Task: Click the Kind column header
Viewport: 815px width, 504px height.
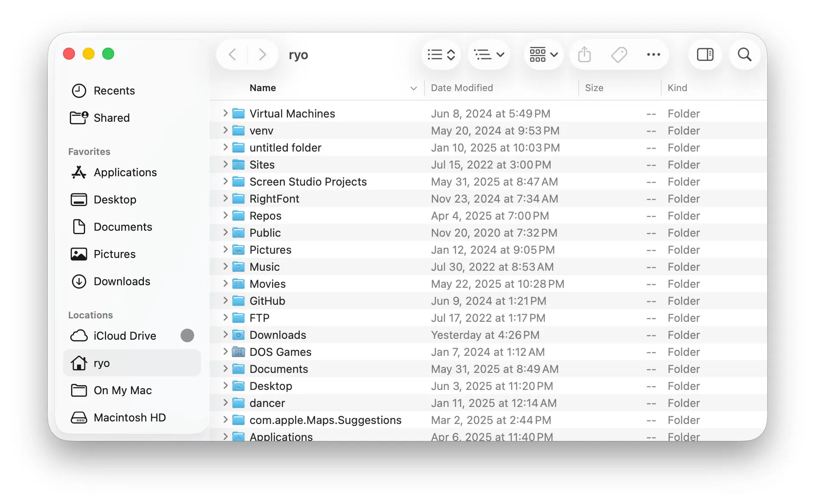Action: coord(677,88)
